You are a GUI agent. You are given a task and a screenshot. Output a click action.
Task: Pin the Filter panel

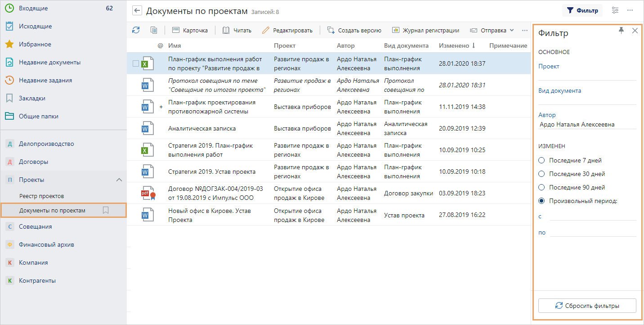click(x=622, y=31)
